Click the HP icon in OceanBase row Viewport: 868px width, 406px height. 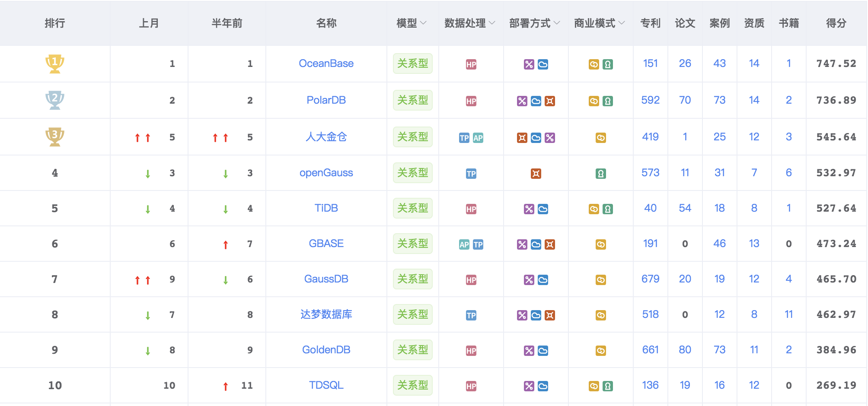pos(471,65)
